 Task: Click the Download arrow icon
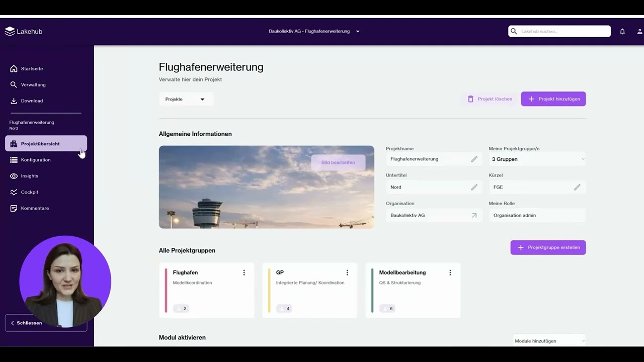click(x=14, y=101)
